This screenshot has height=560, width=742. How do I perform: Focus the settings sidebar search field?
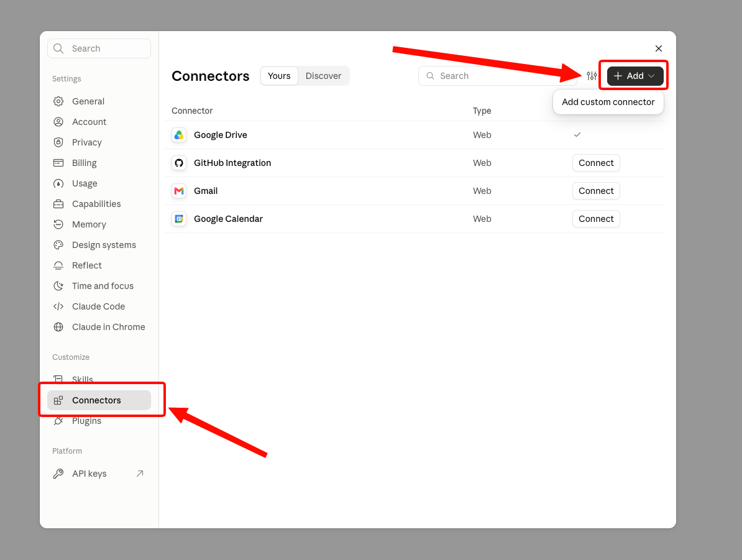(99, 48)
